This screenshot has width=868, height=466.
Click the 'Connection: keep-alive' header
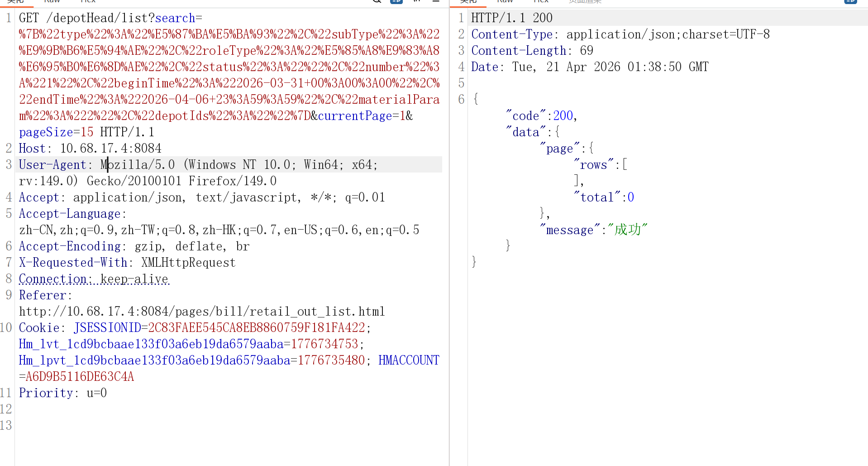(x=94, y=279)
